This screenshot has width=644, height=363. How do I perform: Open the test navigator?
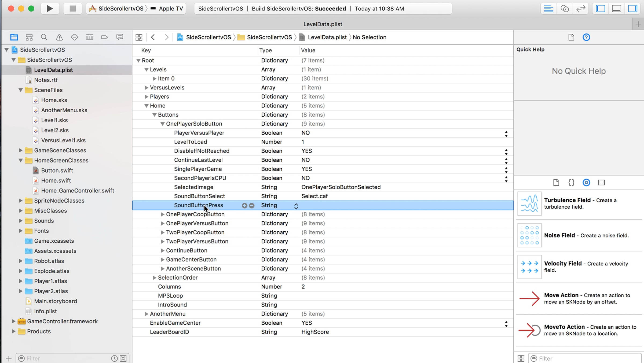[x=74, y=37]
